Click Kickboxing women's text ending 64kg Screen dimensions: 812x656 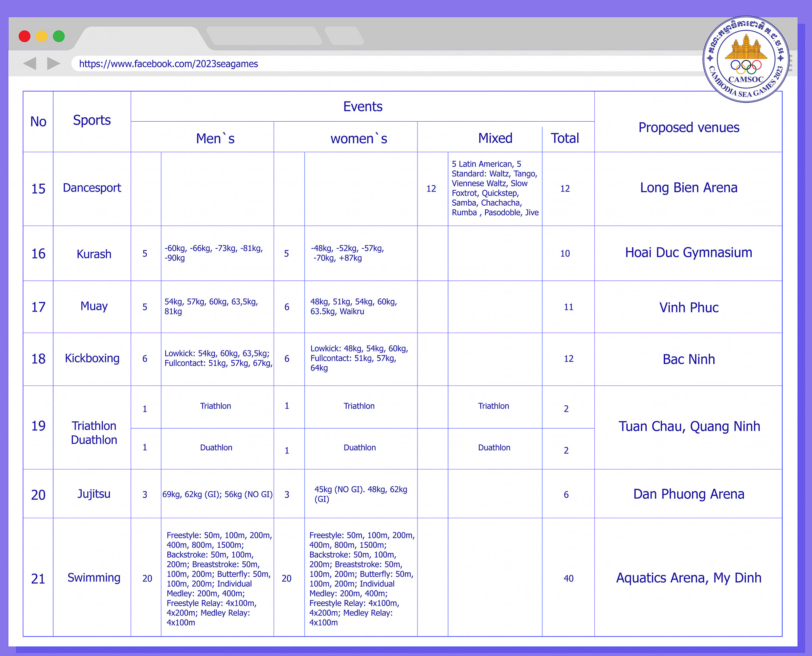(x=359, y=358)
